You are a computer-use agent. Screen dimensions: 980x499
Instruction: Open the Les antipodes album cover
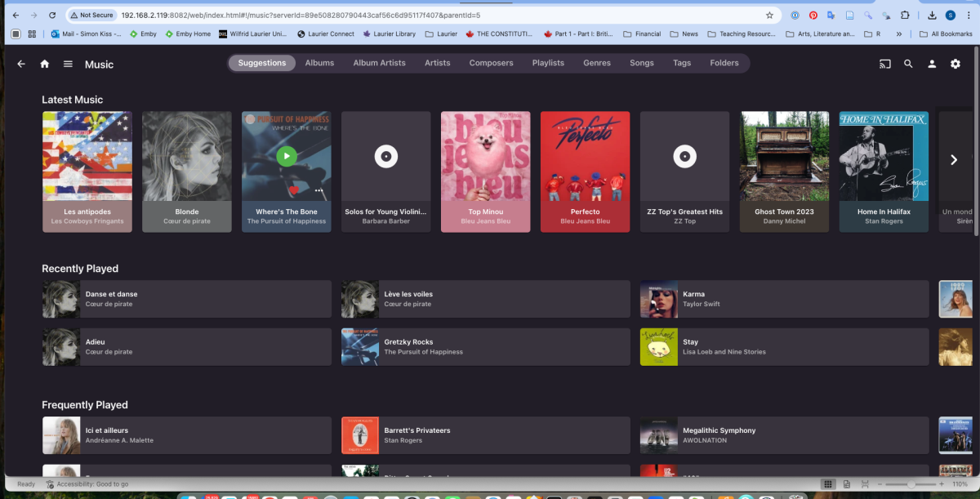click(x=87, y=156)
